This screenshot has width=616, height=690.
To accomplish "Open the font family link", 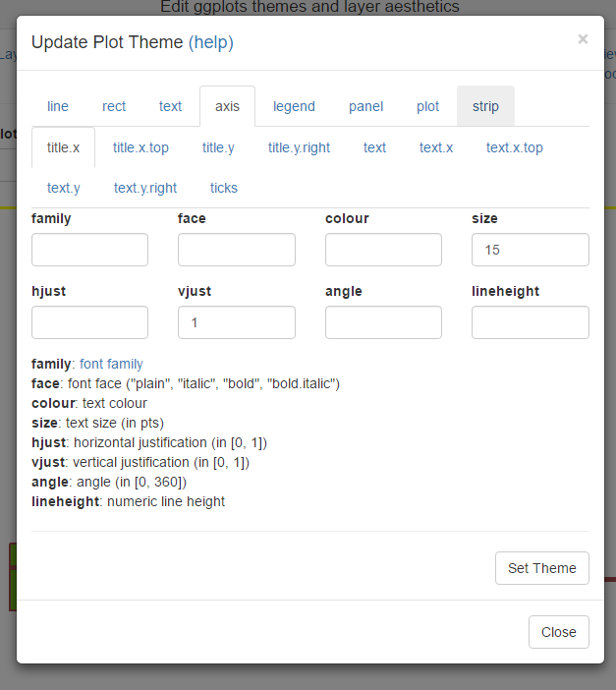I will 111,364.
